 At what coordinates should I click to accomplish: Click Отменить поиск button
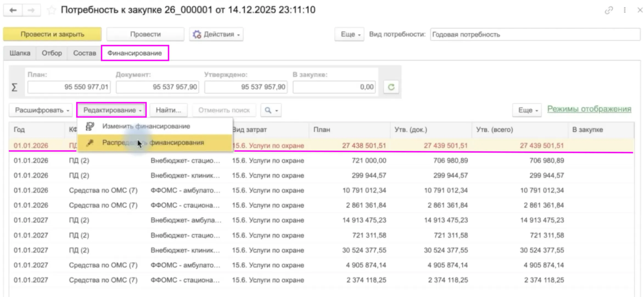coord(224,110)
